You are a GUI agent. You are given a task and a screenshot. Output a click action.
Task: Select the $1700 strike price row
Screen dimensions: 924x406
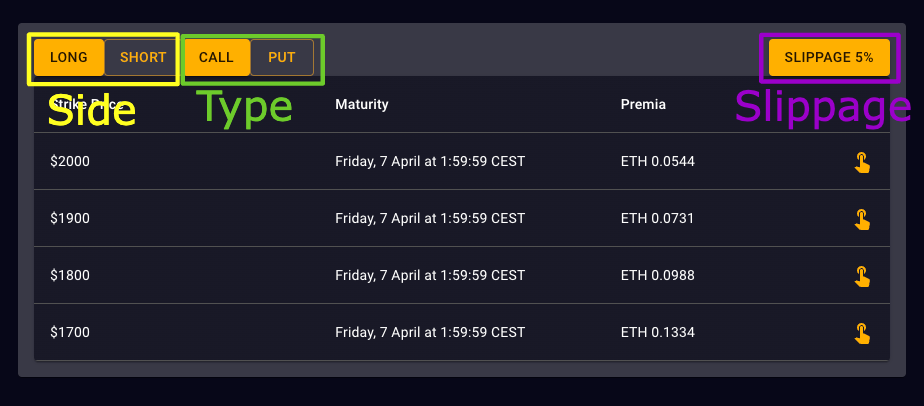click(70, 332)
